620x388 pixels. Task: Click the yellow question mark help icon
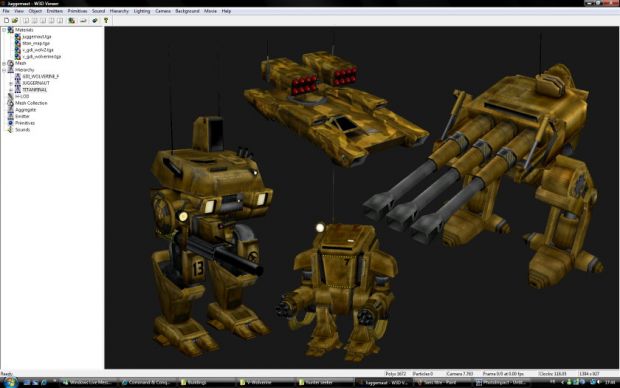[x=106, y=20]
